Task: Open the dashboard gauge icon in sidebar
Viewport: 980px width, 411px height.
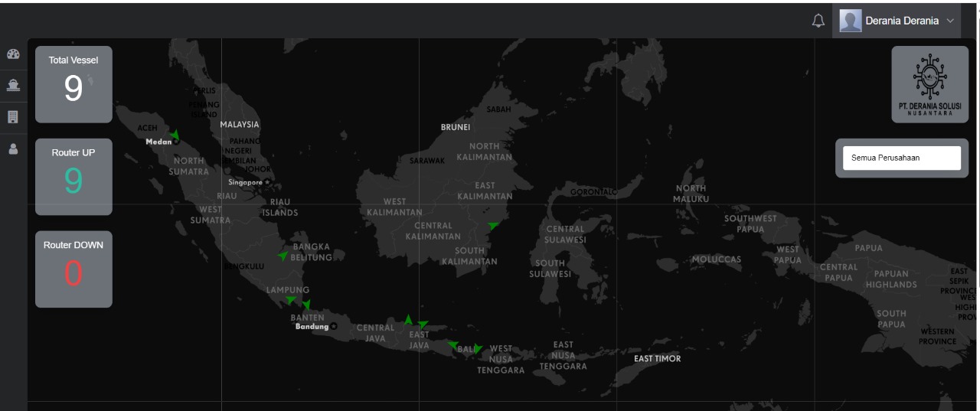Action: click(x=13, y=54)
